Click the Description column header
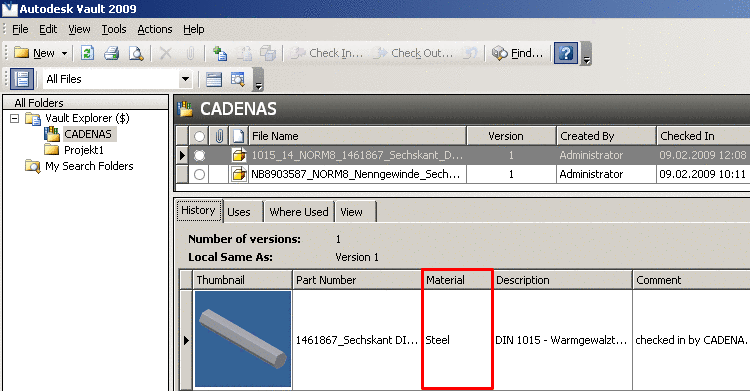Screen dimensions: 750x391 [562, 280]
